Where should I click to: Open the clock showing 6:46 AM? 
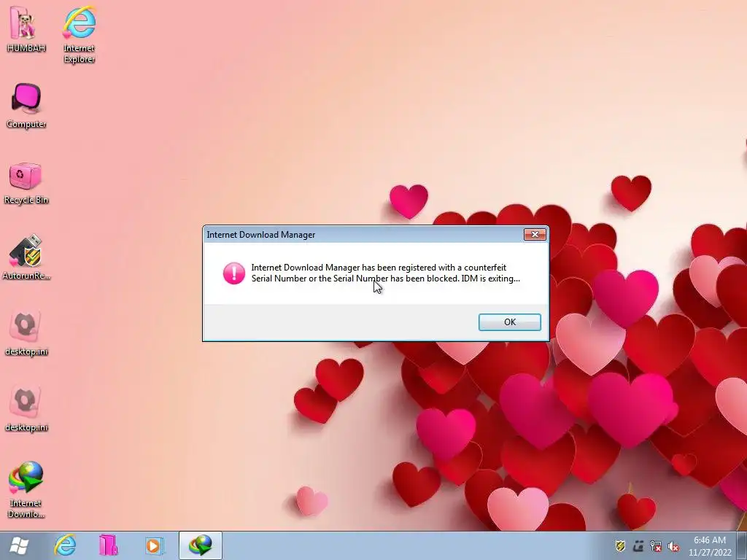pyautogui.click(x=709, y=545)
